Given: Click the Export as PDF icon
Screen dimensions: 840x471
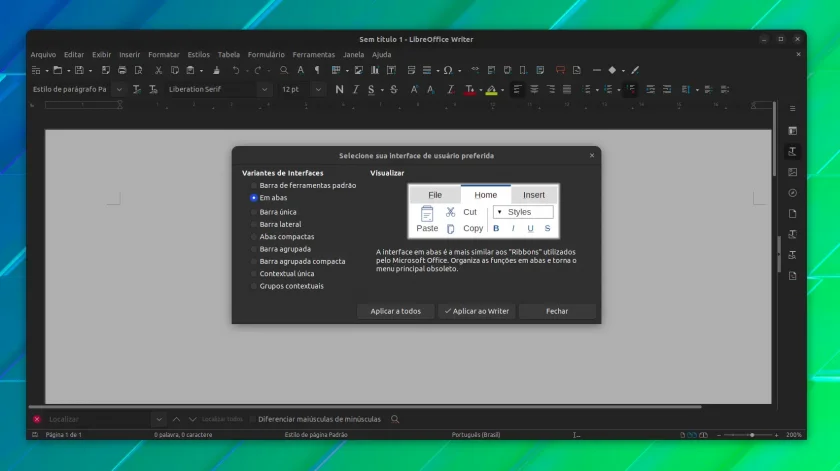Looking at the screenshot, I should [106, 70].
